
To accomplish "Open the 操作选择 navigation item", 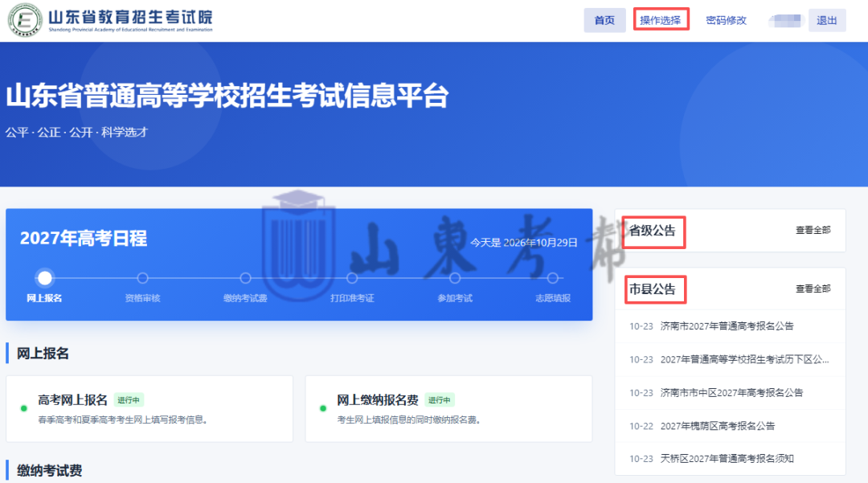I will (x=661, y=20).
